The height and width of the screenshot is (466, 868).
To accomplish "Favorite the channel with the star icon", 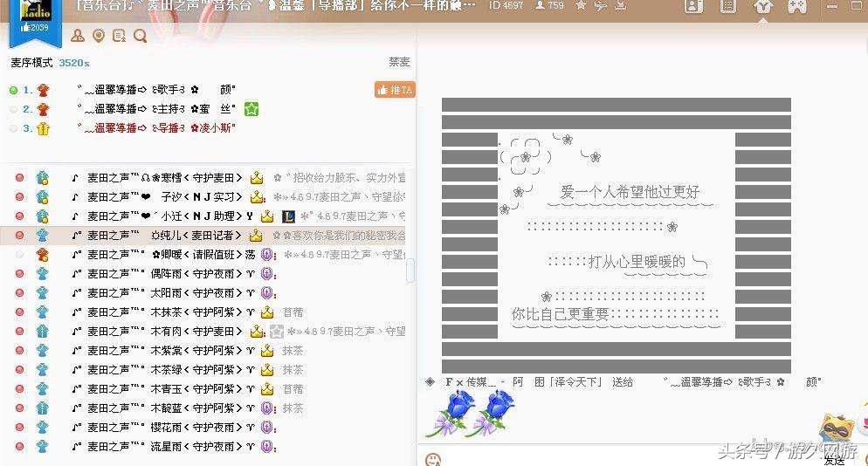I will point(581,5).
